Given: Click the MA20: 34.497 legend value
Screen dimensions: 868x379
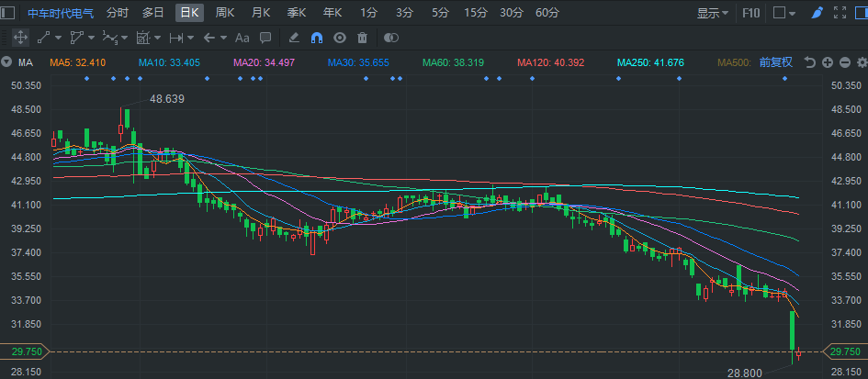Looking at the screenshot, I should tap(264, 62).
